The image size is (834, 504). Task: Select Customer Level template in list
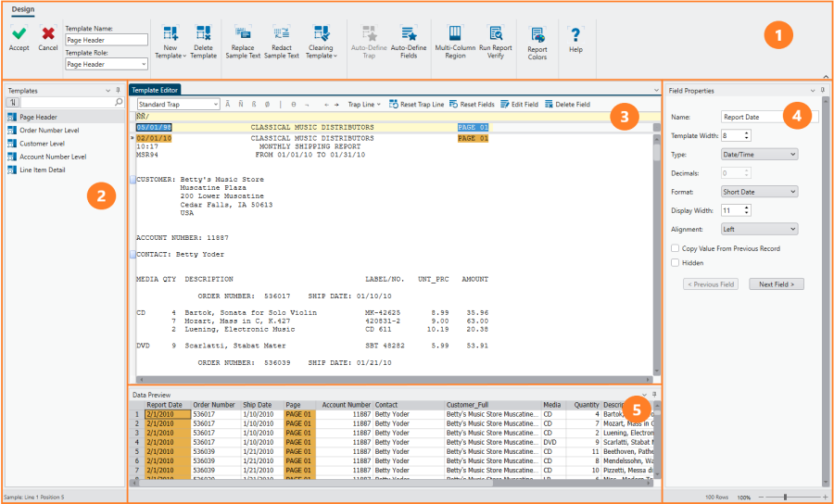(42, 144)
